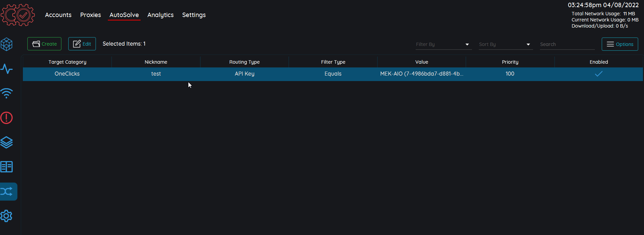Click into the Search field
Image resolution: width=644 pixels, height=235 pixels.
(567, 44)
